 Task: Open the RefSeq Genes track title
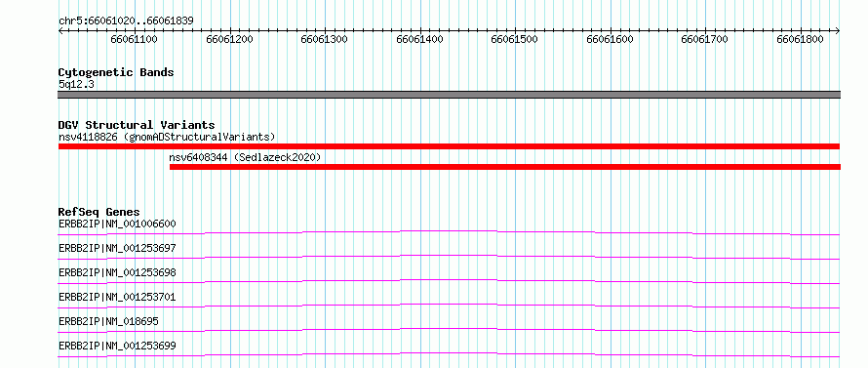(99, 212)
